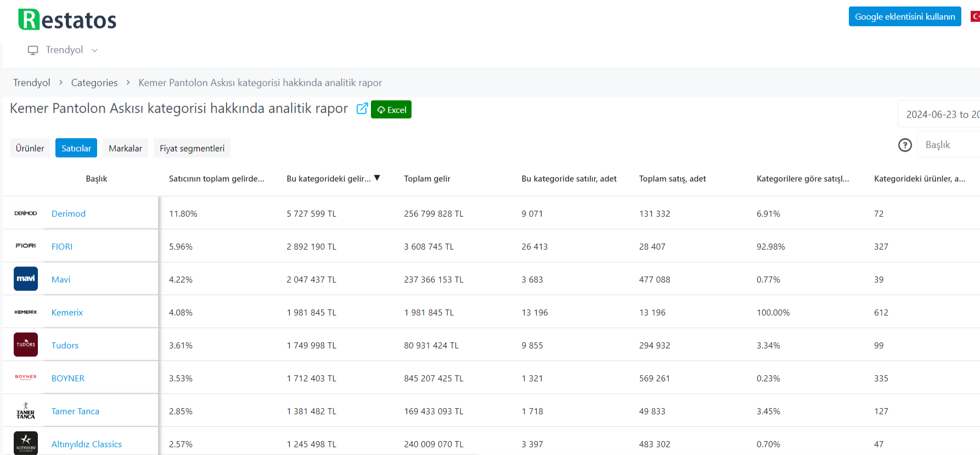Click Derimod percentage 11.80%

click(183, 214)
